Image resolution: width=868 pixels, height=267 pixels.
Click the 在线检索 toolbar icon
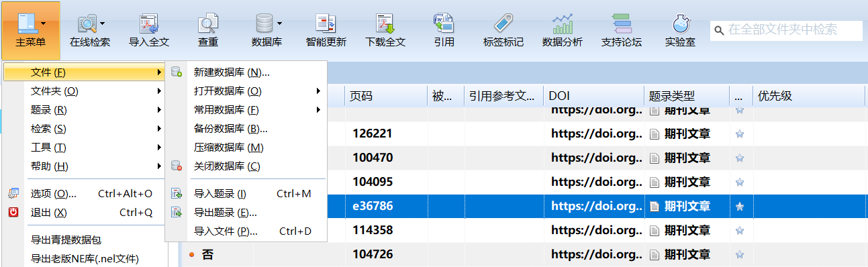(x=87, y=23)
